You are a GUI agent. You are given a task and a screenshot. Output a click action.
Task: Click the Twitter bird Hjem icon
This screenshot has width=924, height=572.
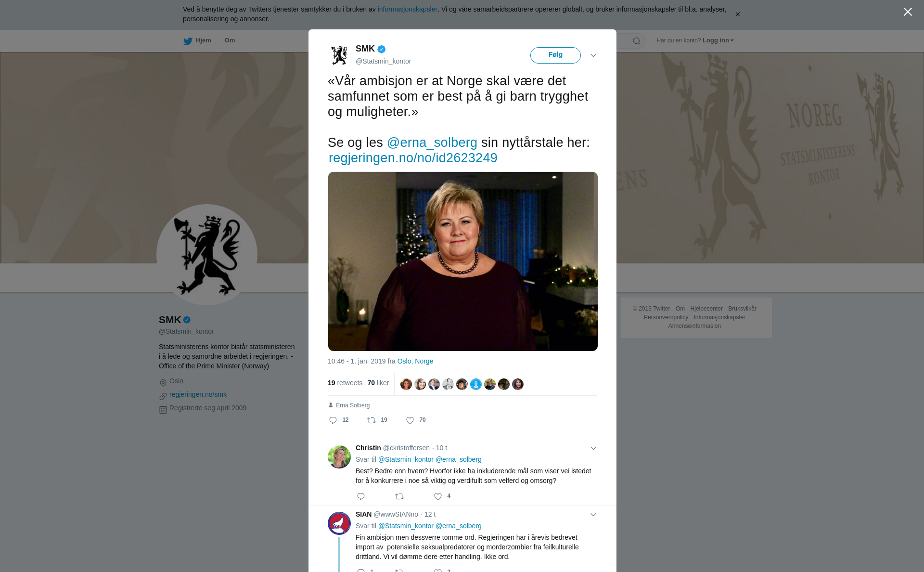[188, 41]
